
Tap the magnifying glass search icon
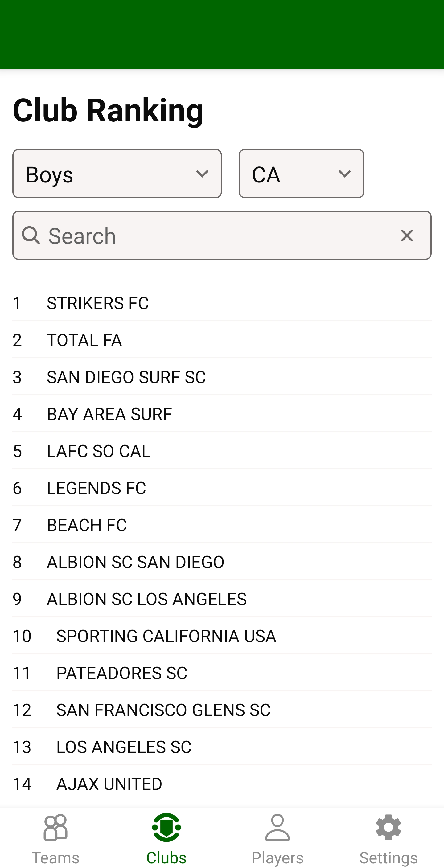[x=31, y=235]
